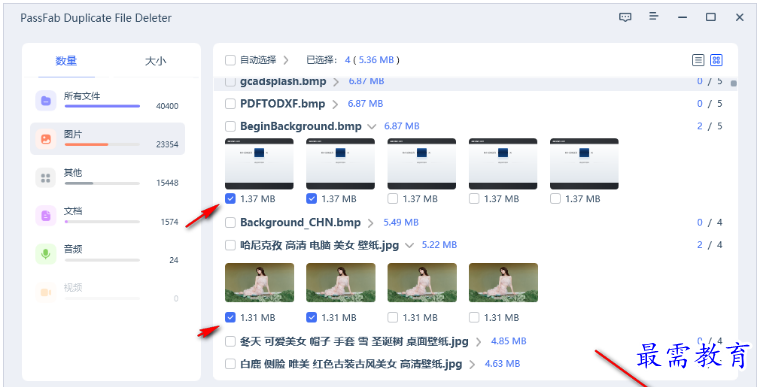
Task: Open 所有文件 category with 40400 items
Action: point(107,100)
